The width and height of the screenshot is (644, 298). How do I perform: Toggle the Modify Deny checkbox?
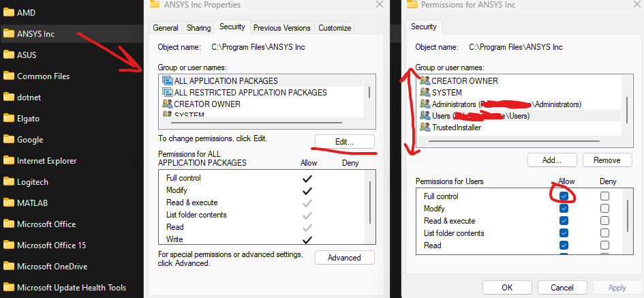coord(604,209)
